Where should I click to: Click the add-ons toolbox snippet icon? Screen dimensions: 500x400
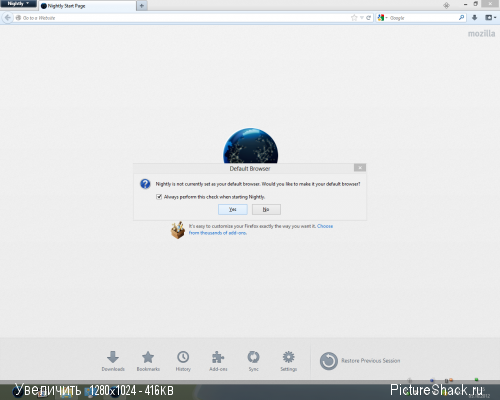[178, 230]
